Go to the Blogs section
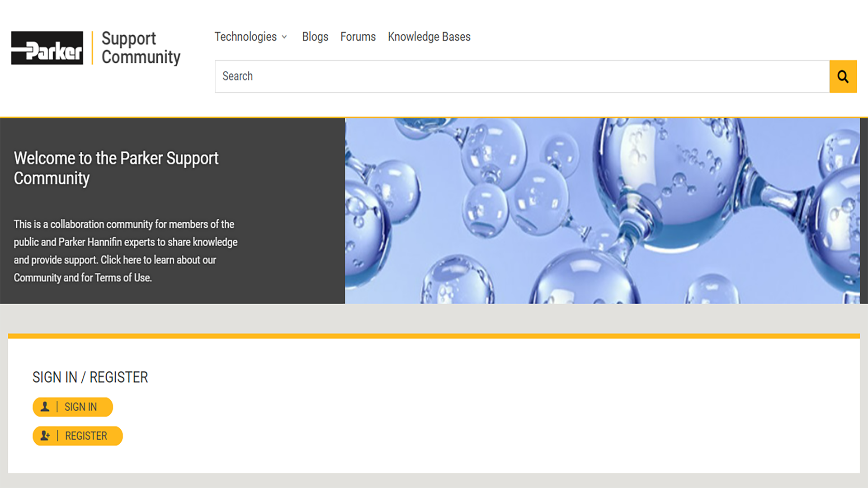 pos(315,37)
